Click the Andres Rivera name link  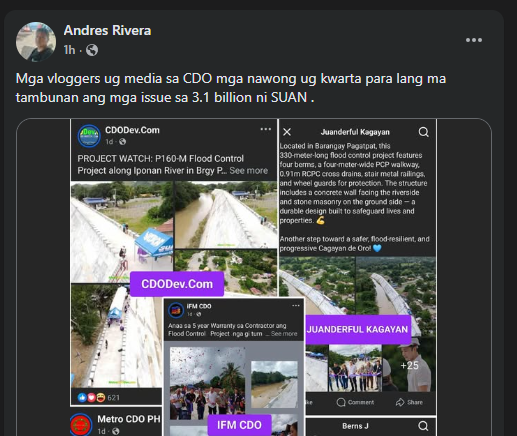tap(107, 30)
